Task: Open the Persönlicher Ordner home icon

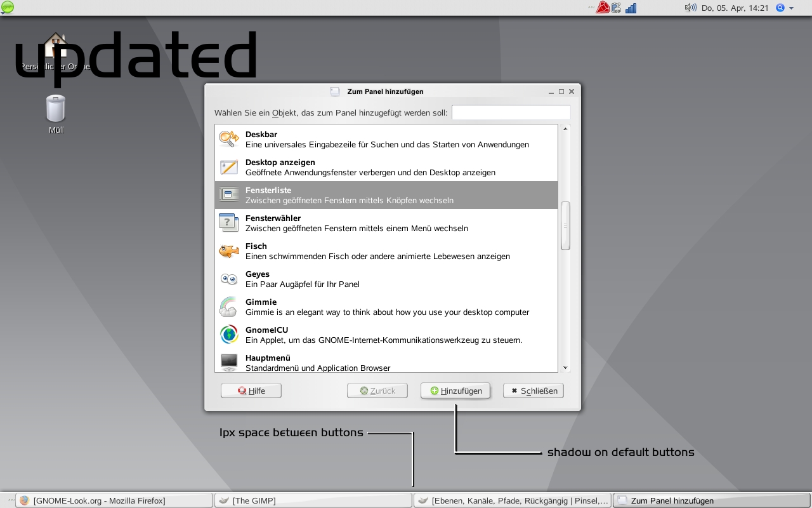Action: click(x=56, y=46)
